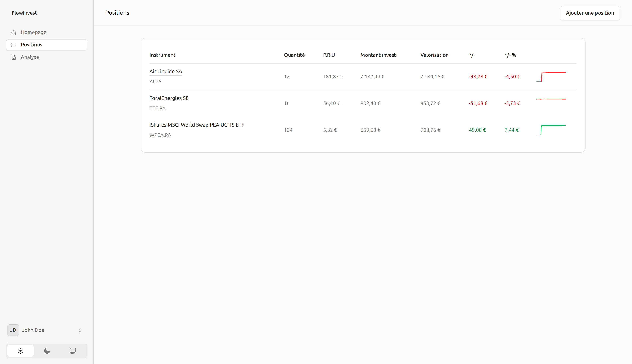The image size is (632, 364).
Task: Enable dark mode moon icon
Action: pyautogui.click(x=47, y=351)
